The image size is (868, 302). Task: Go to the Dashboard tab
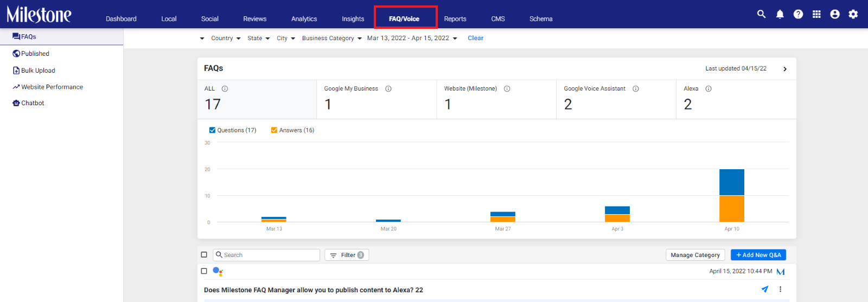(x=121, y=19)
